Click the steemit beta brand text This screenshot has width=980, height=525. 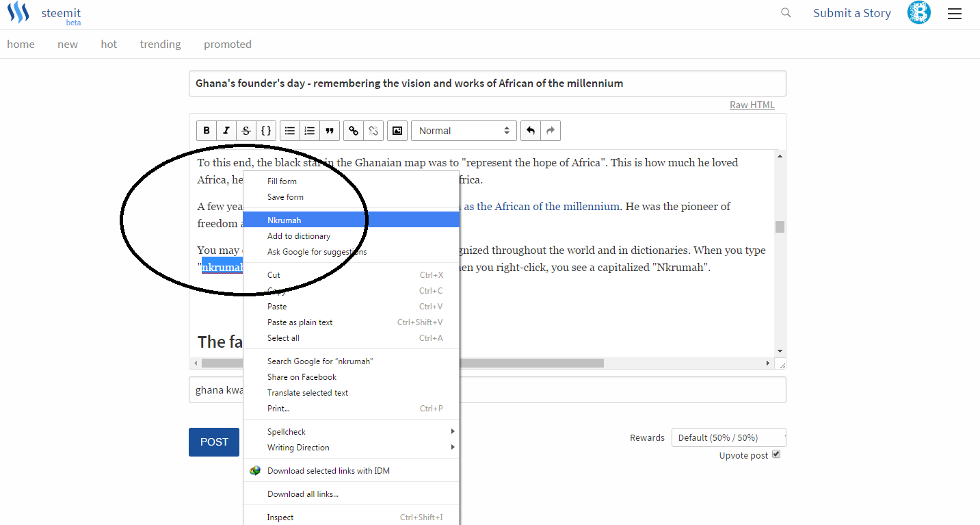click(61, 16)
